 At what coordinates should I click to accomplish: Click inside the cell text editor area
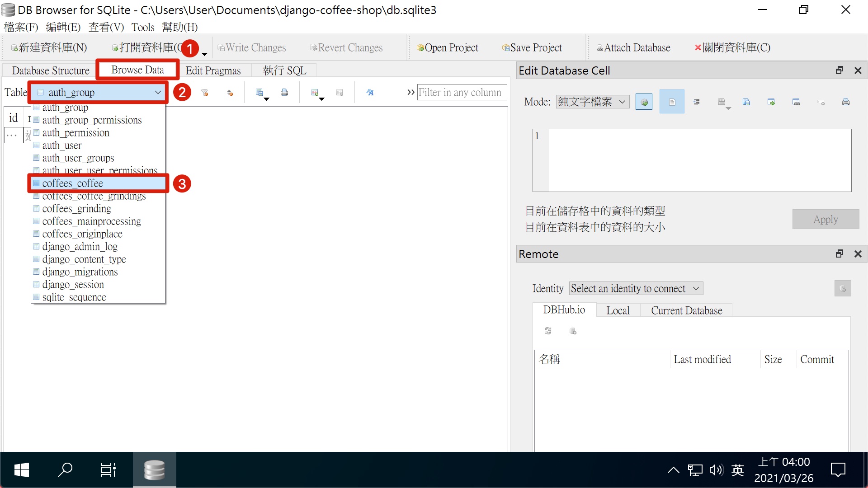coord(699,160)
